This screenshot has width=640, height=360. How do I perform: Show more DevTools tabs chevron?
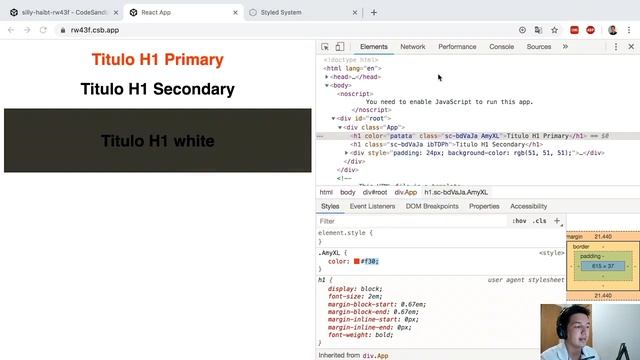point(565,47)
